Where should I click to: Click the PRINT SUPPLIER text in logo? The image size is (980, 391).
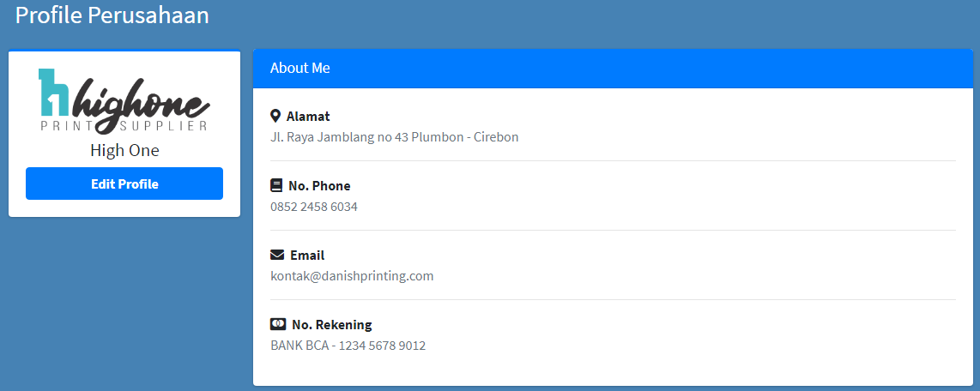pos(124,126)
